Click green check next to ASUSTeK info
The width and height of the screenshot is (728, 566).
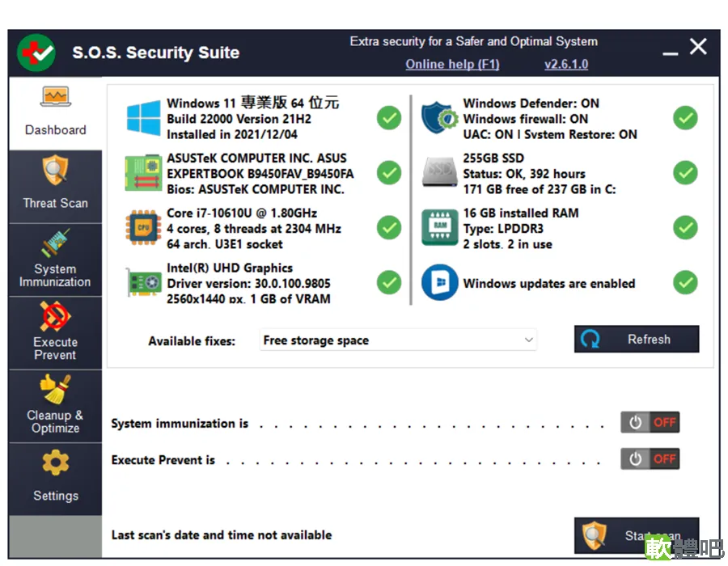[x=389, y=172]
